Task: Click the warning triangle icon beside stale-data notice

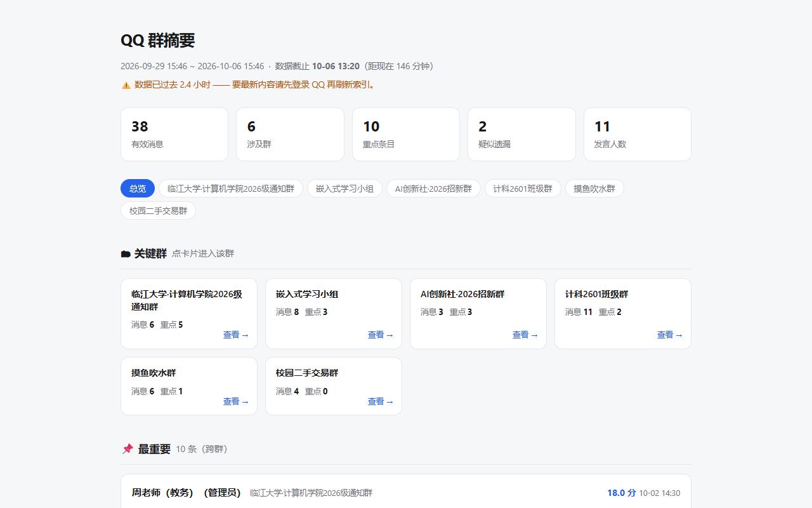Action: (x=126, y=84)
